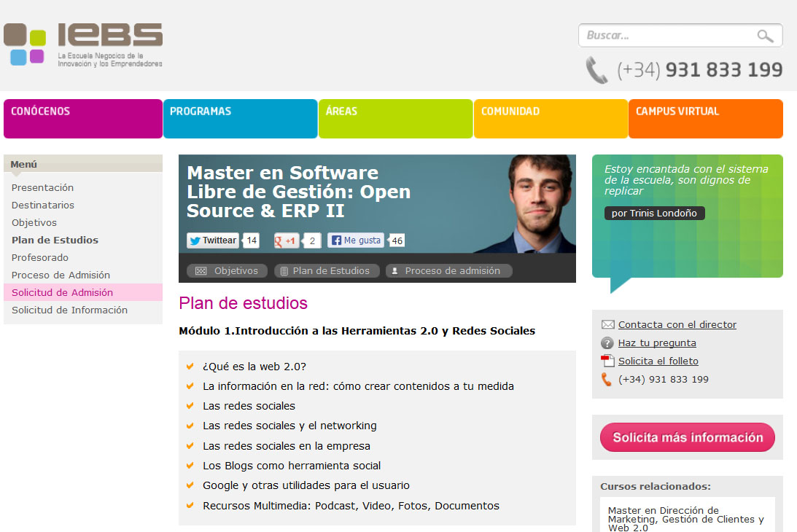Click the Plan de Estudios tab under the banner

327,271
